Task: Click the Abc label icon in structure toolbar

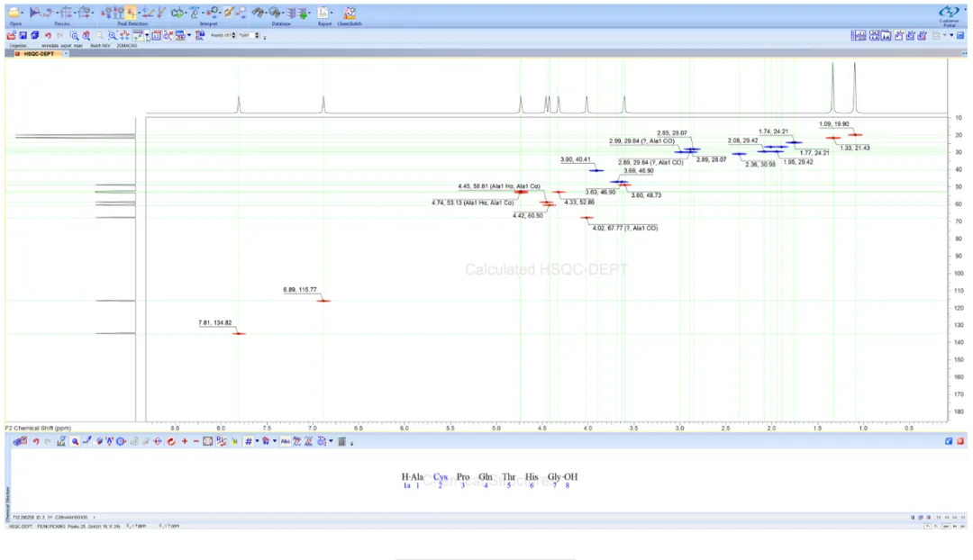Action: pos(285,441)
